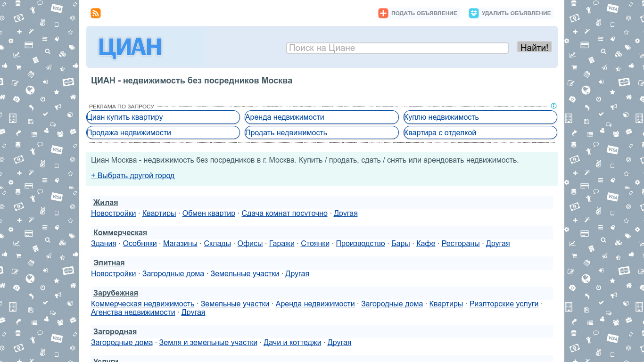Open Риэлторские услуги link
This screenshot has width=644, height=362.
pos(504,304)
